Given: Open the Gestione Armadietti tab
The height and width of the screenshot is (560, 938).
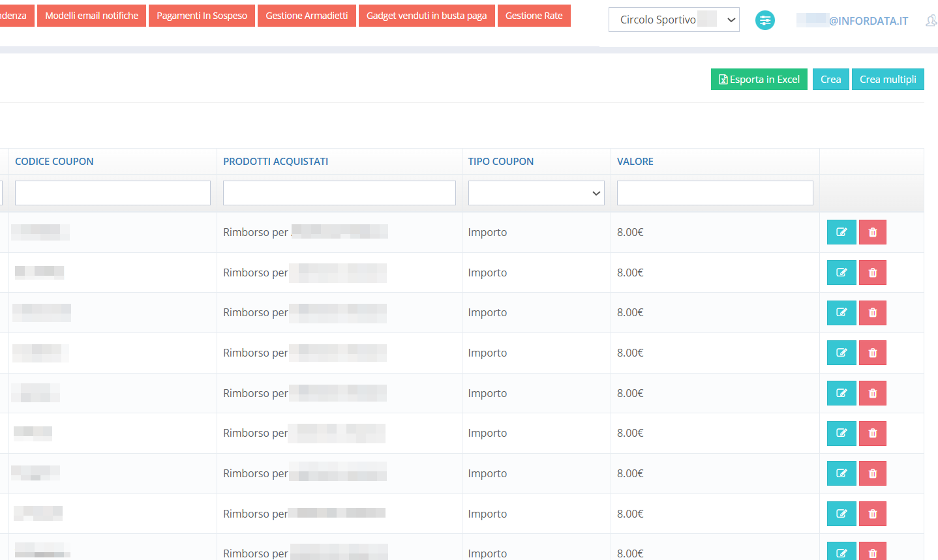Looking at the screenshot, I should (x=307, y=16).
